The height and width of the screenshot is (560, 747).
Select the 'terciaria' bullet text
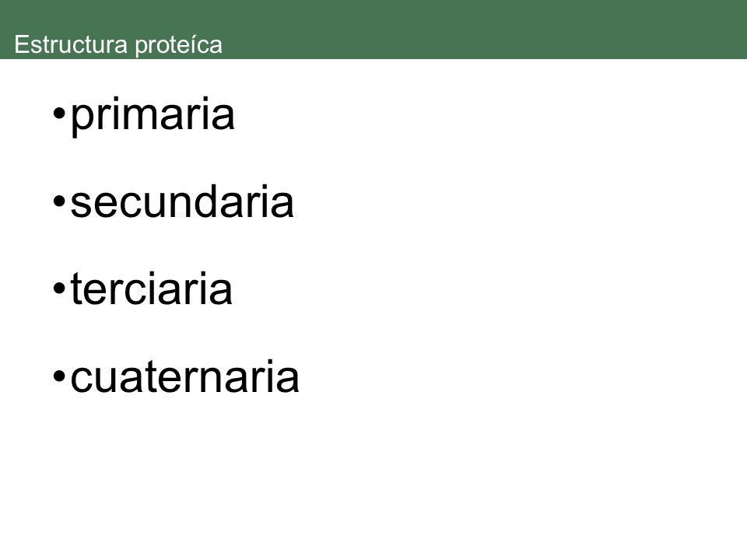tap(152, 289)
